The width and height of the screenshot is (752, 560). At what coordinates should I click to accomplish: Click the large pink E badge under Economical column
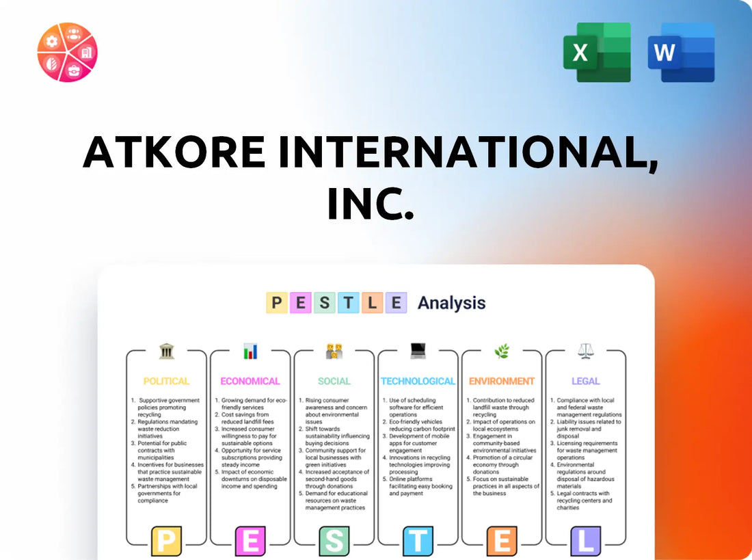point(250,541)
